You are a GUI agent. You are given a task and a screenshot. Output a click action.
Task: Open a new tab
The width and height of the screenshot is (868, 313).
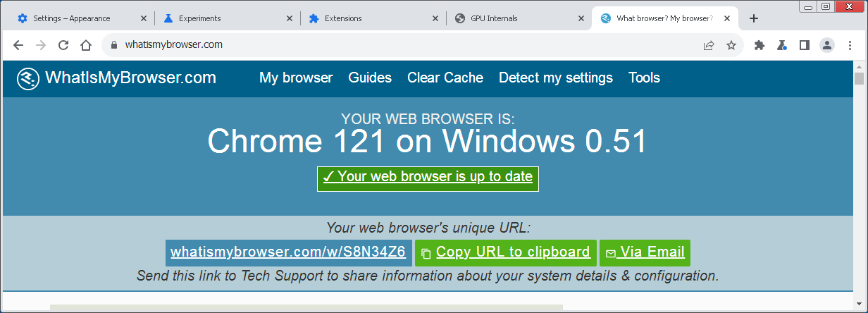click(754, 18)
